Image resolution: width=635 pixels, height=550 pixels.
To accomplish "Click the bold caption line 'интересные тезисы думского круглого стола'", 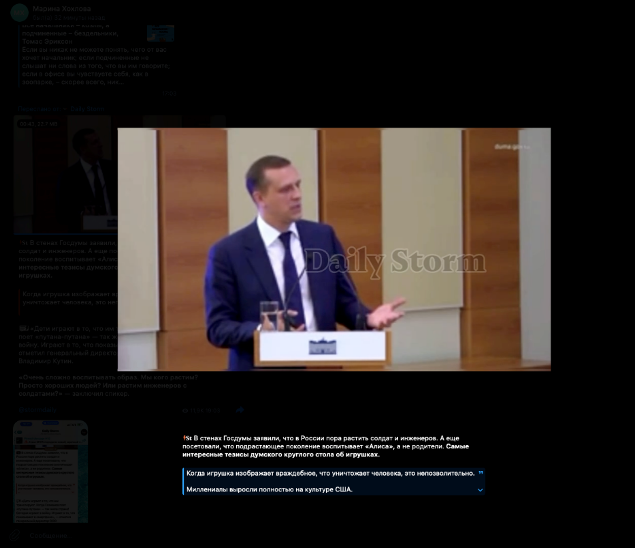I will click(281, 454).
